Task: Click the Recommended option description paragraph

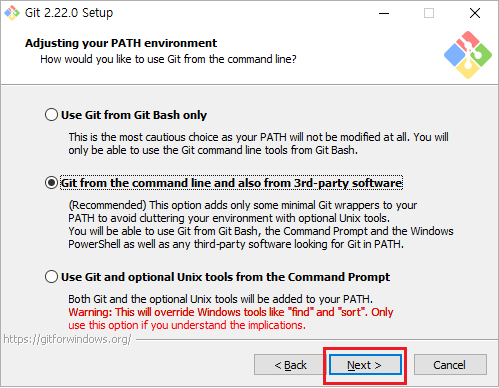Action: coord(261,225)
